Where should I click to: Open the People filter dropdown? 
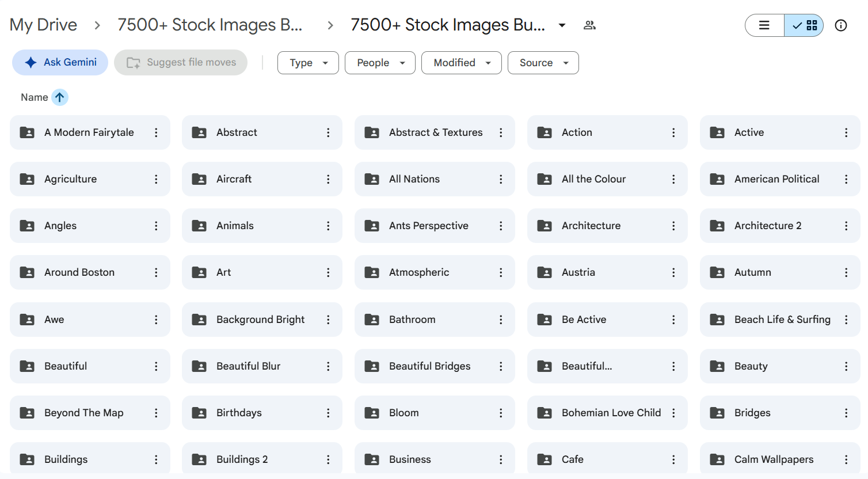click(x=380, y=63)
